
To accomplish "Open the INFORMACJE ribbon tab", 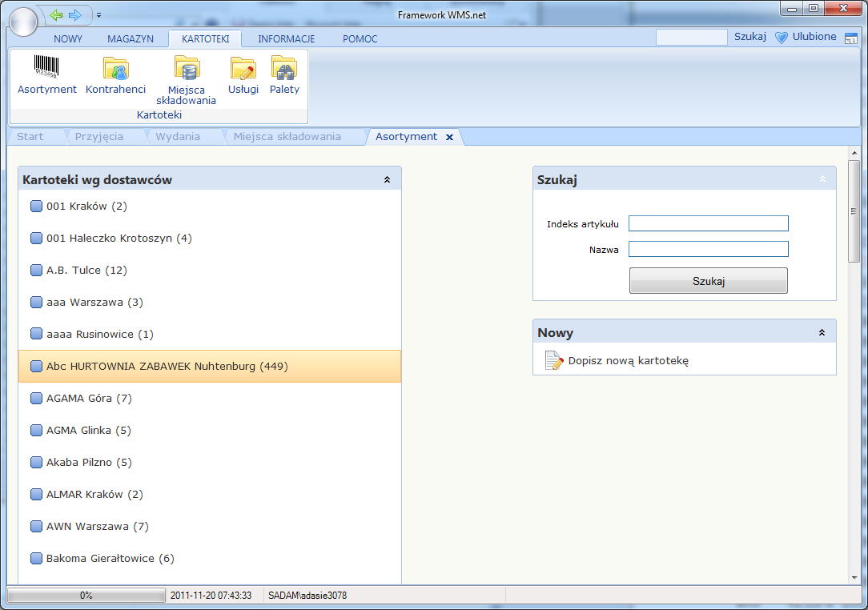I will pyautogui.click(x=286, y=38).
